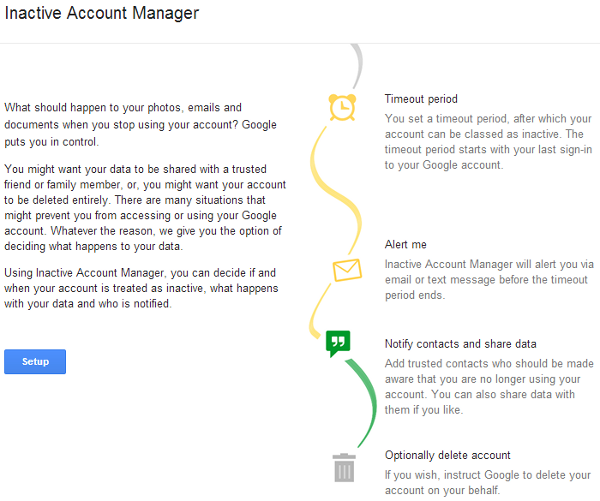Select the Alert me heading
The width and height of the screenshot is (600, 501).
pyautogui.click(x=406, y=244)
